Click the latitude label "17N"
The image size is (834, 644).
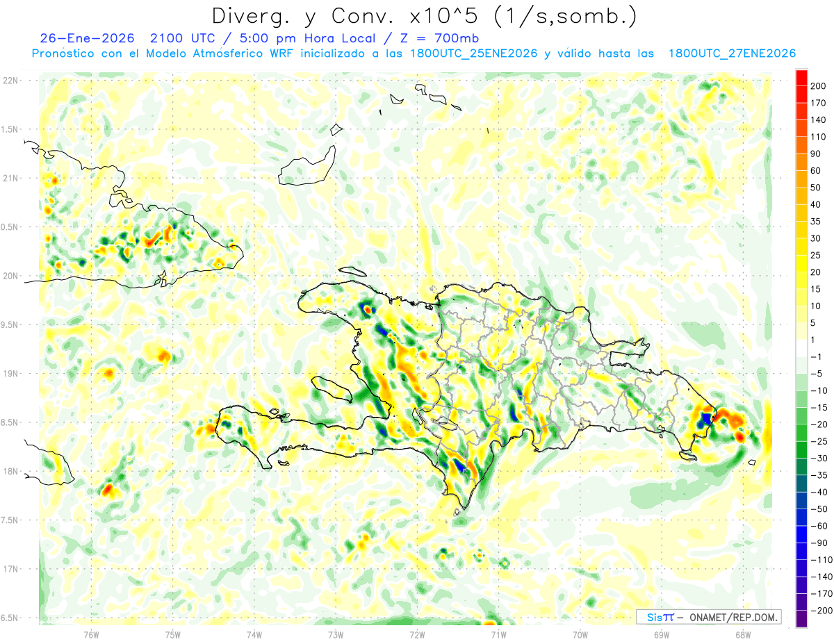pos(10,569)
